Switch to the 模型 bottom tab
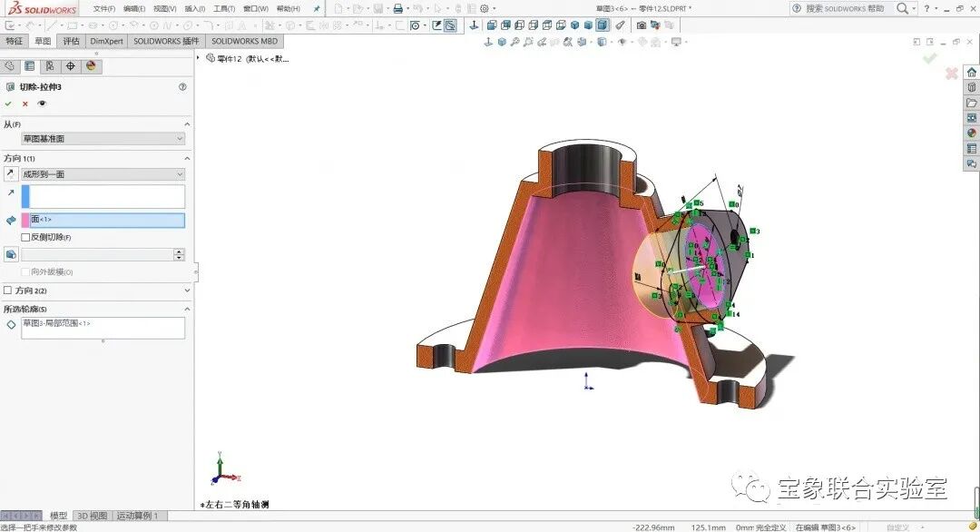Screen dimensions: 980x532 59,516
